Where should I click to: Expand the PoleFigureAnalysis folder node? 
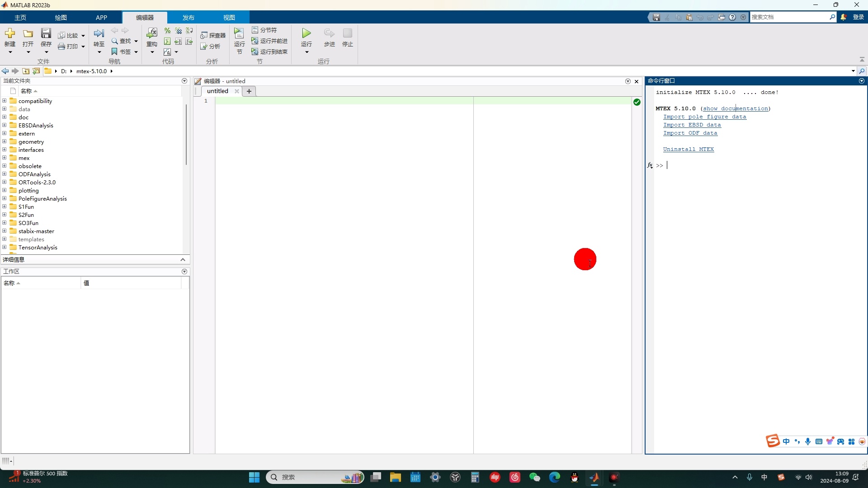click(5, 198)
